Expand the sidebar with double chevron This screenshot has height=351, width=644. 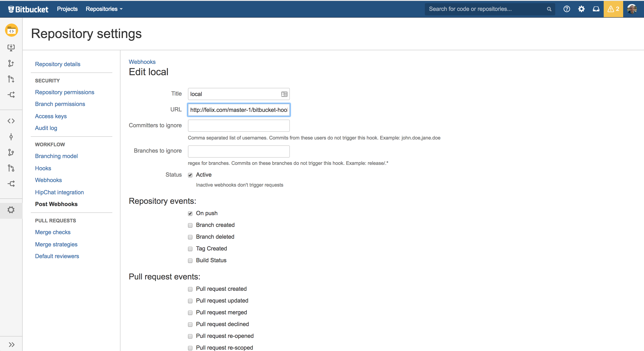[x=11, y=344]
